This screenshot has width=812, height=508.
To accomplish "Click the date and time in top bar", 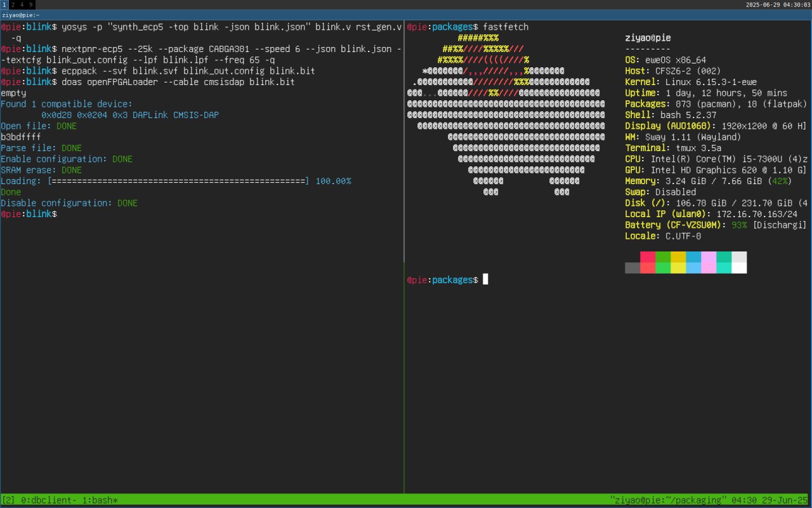I will [777, 4].
